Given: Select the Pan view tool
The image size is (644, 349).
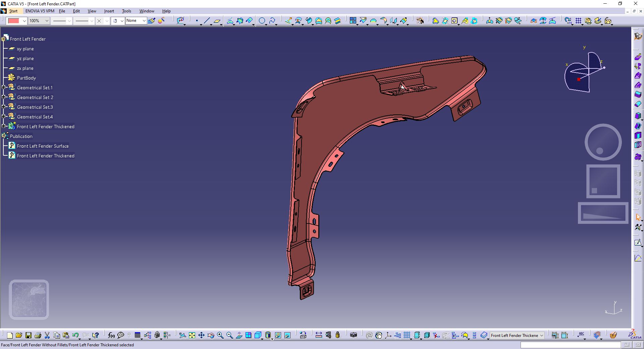Looking at the screenshot, I should click(201, 335).
